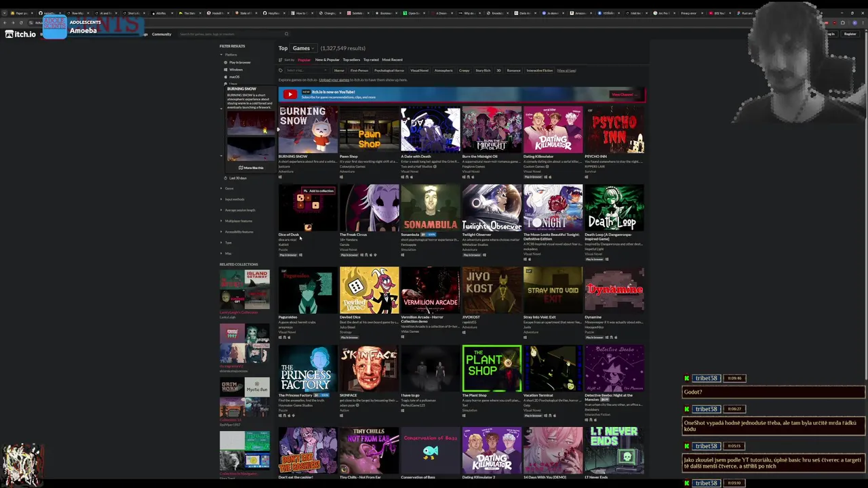
Task: Open Sonambula game thumbnail
Action: point(430,208)
